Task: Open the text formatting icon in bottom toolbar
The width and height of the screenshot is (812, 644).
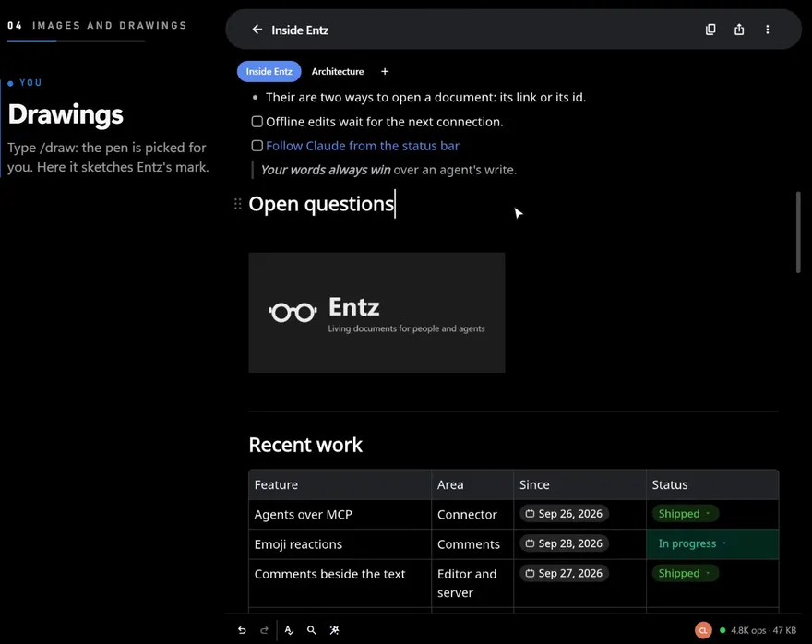Action: point(289,630)
